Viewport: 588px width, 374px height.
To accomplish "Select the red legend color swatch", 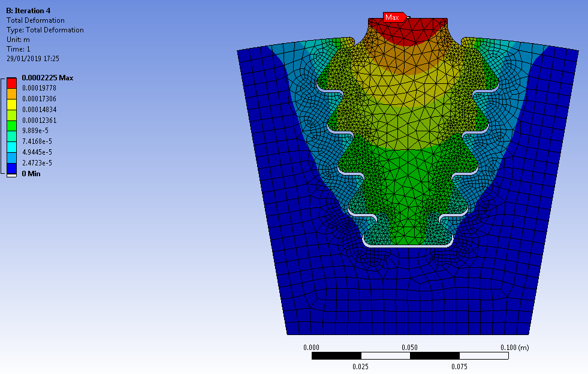I will (11, 83).
